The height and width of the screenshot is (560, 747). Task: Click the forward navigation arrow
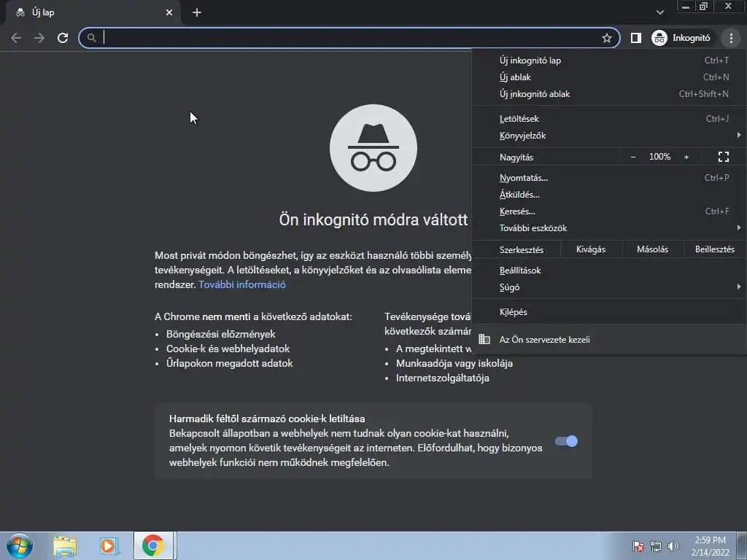(39, 38)
